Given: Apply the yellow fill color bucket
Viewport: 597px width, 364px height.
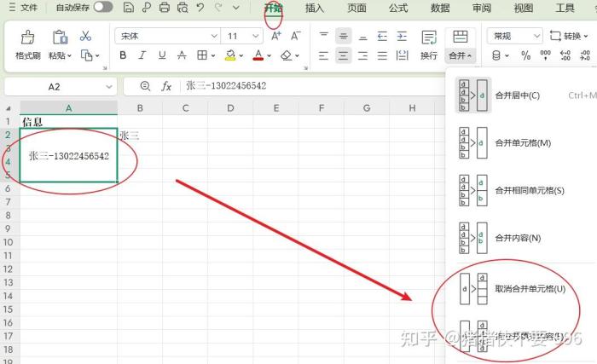Looking at the screenshot, I should (x=230, y=55).
